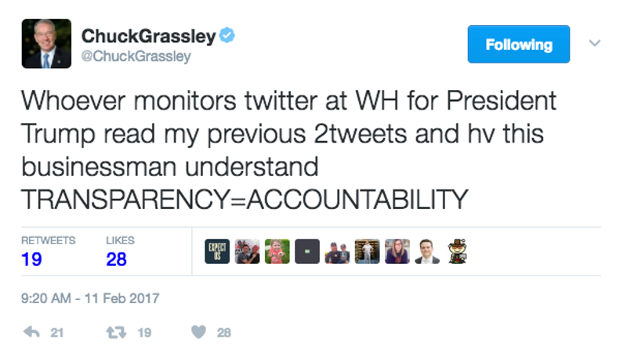Image resolution: width=627 pixels, height=364 pixels.
Task: Toggle the Following button
Action: [519, 45]
